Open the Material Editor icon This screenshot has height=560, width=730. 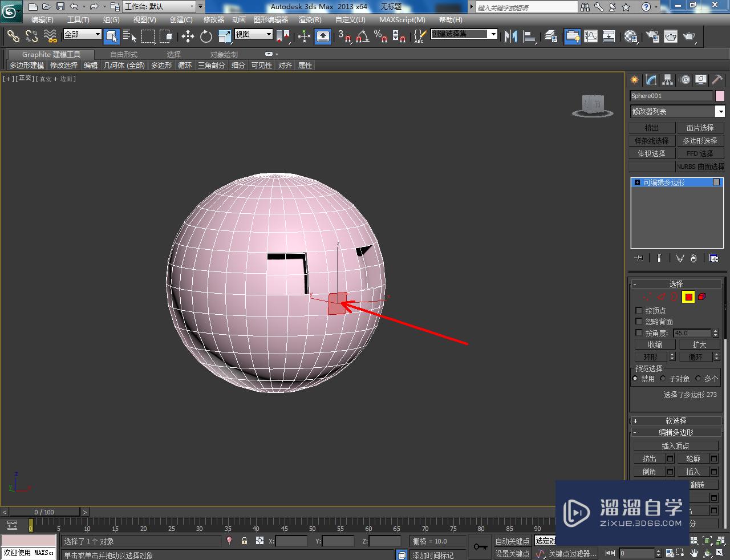[631, 36]
